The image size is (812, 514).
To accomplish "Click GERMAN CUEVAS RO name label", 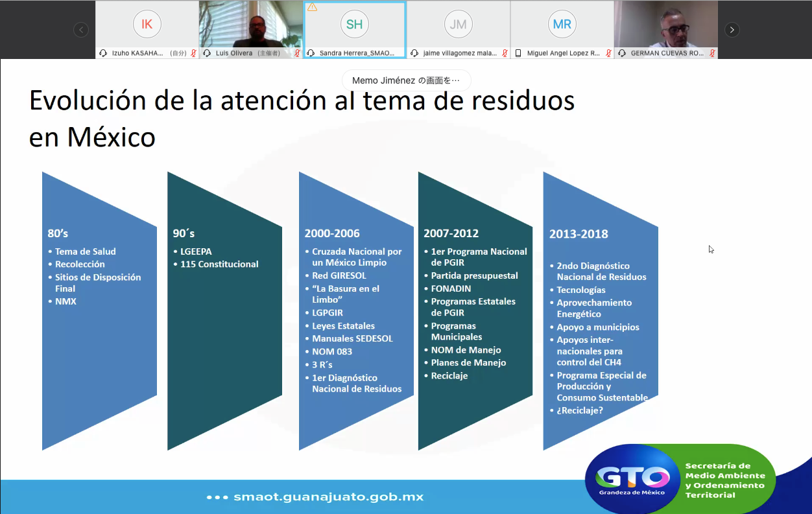I will [667, 53].
